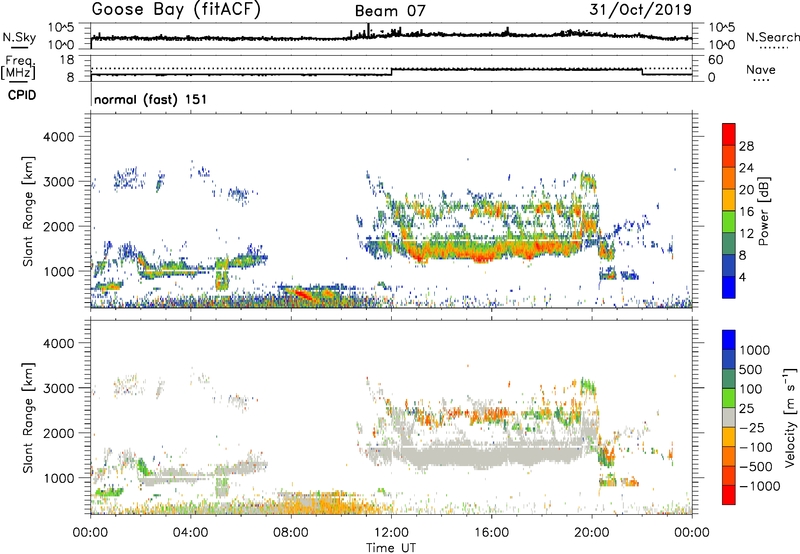Click 'Slant Range [km]' label of power panel
Viewport: 800px width, 554px height.
(x=28, y=211)
